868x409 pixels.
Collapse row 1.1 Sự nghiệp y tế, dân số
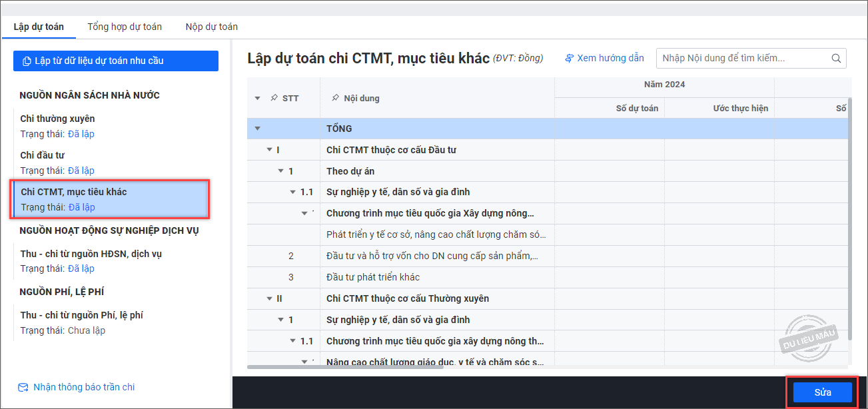pos(293,192)
